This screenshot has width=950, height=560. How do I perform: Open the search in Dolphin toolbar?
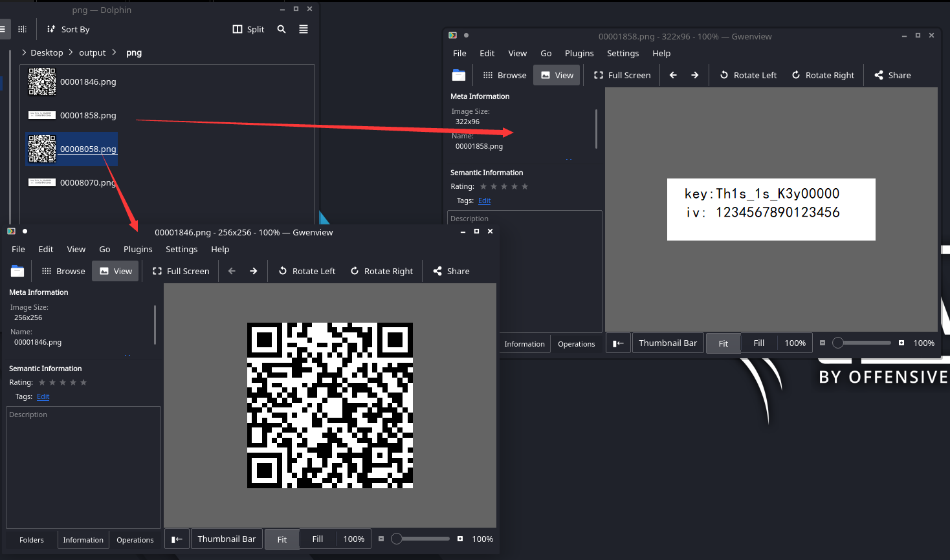[281, 29]
